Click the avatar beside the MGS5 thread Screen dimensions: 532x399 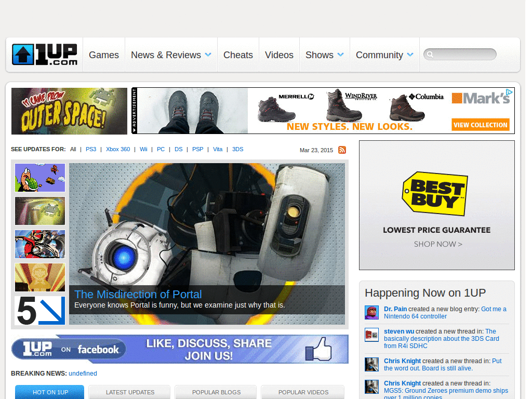point(371,387)
